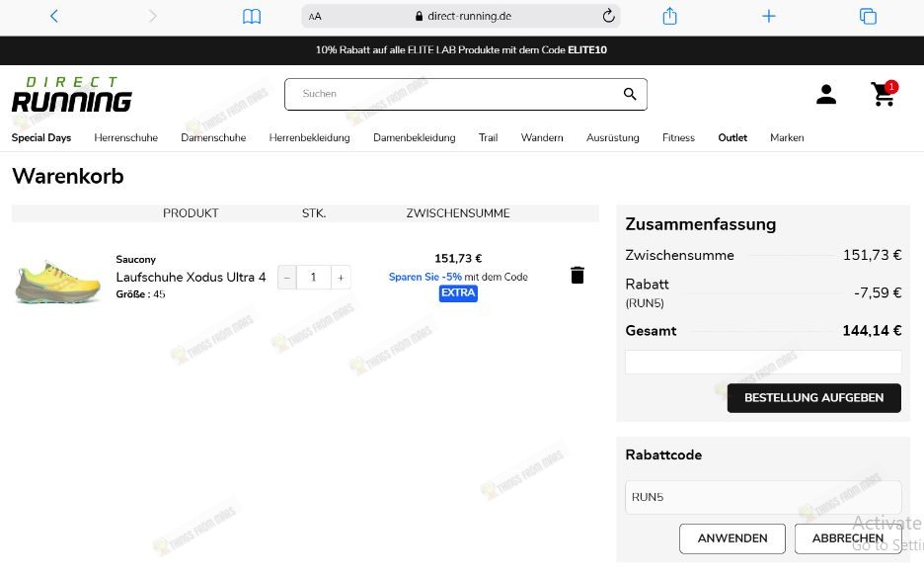Open the Fitness category
This screenshot has width=924, height=576.
[678, 137]
